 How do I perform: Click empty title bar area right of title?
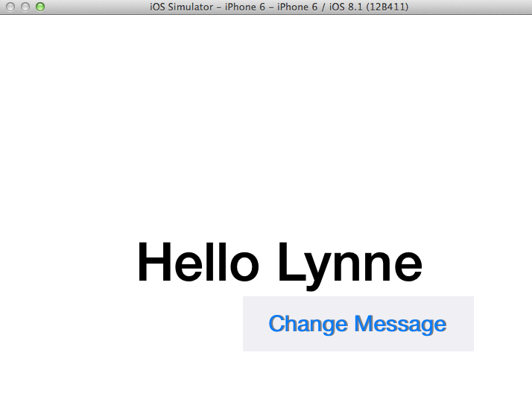point(469,7)
